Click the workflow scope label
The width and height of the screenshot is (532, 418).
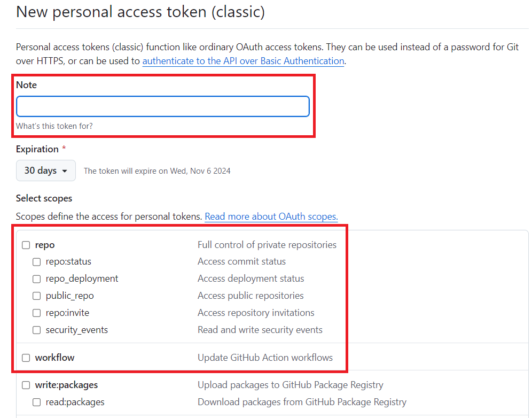[54, 358]
